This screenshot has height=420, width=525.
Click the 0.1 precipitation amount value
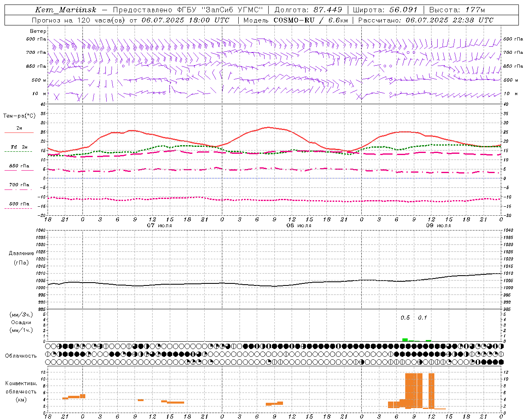422,318
